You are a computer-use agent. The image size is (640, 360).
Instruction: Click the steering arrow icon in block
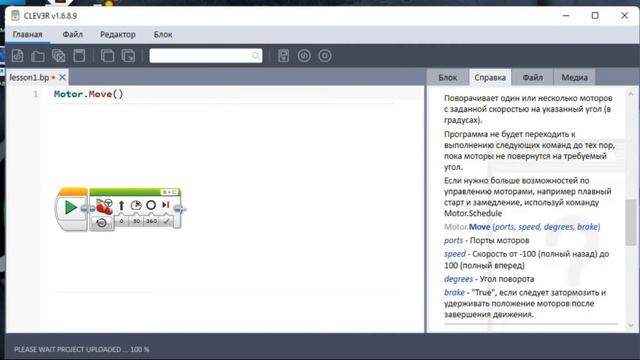click(x=121, y=205)
